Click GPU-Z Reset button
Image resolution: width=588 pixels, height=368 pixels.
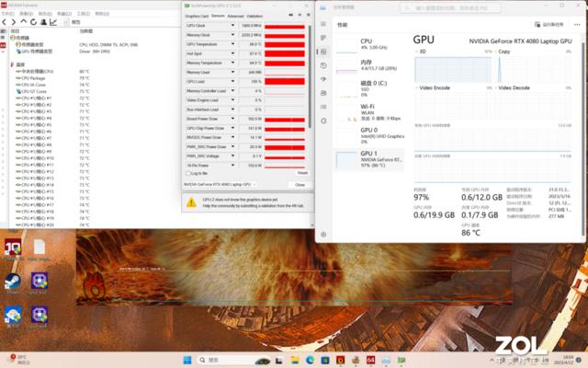click(x=302, y=173)
